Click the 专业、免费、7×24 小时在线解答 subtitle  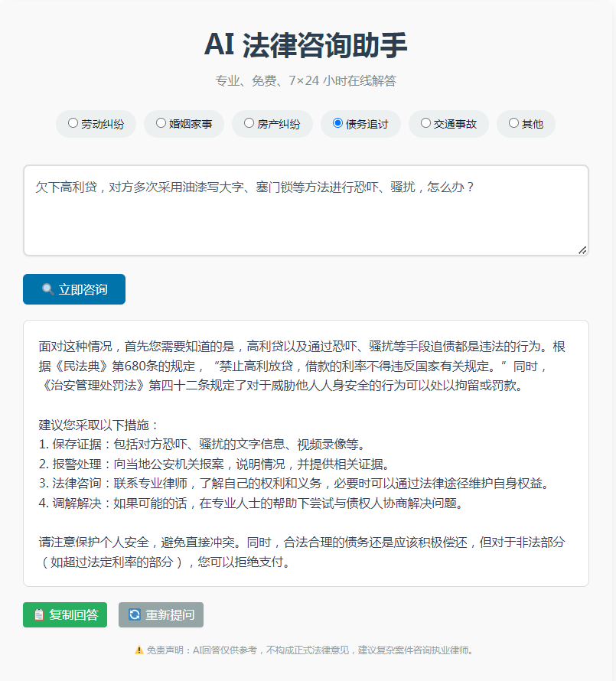[306, 80]
